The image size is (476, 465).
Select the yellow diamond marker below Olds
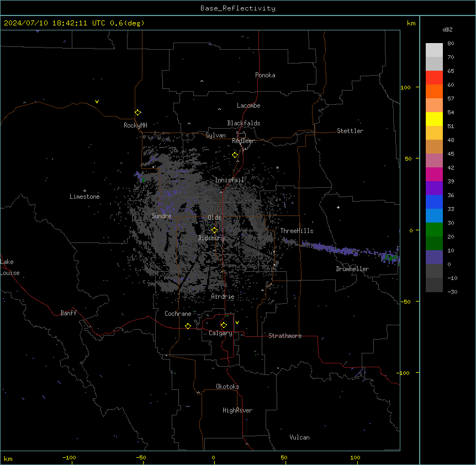pos(214,230)
